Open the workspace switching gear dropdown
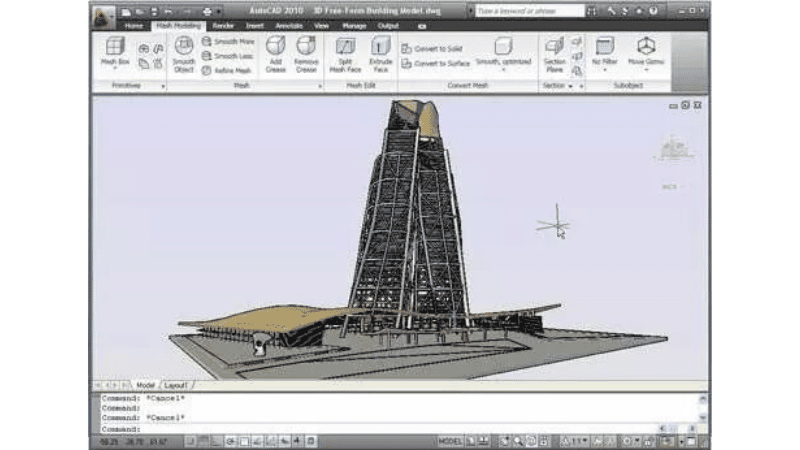800x450 pixels. pyautogui.click(x=631, y=441)
